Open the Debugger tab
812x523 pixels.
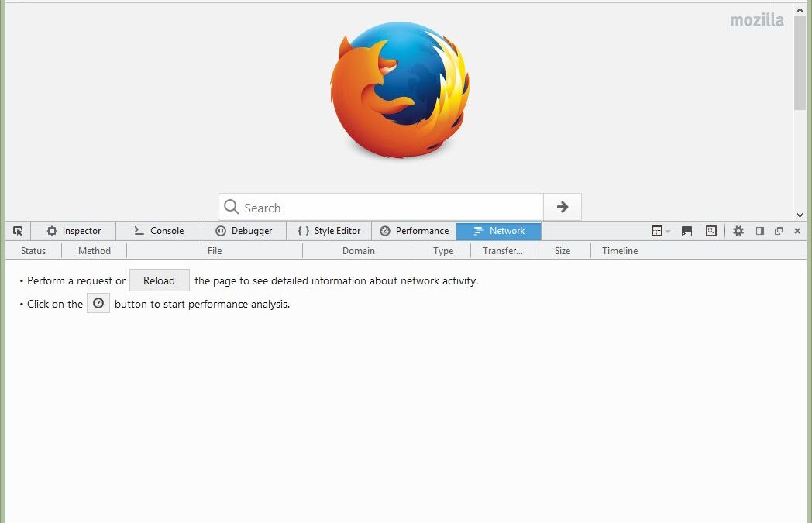[243, 231]
